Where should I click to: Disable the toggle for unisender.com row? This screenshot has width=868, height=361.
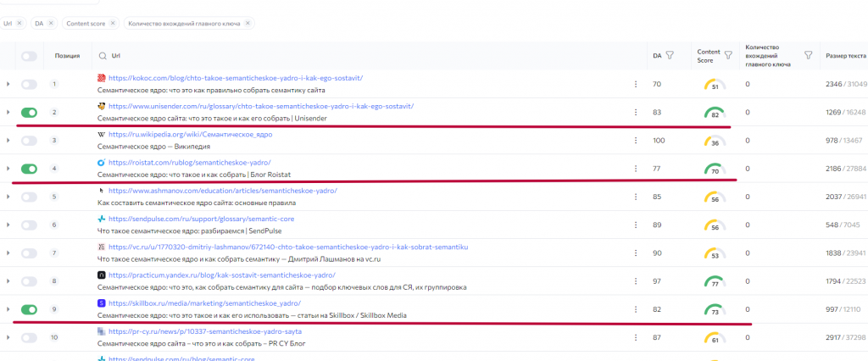click(30, 112)
